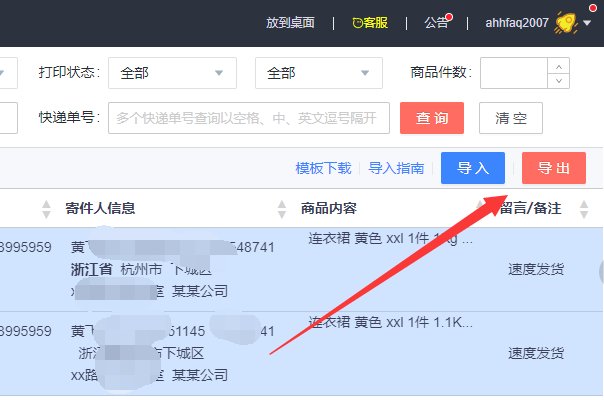Click second row 3995959 number

coord(25,331)
